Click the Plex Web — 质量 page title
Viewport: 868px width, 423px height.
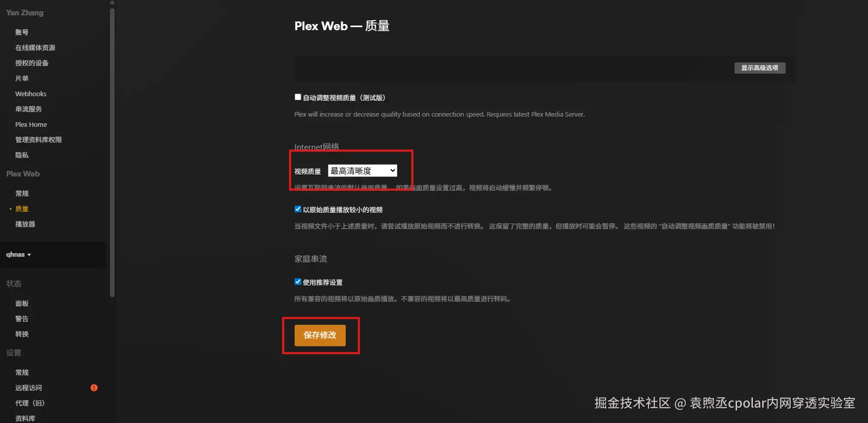click(x=342, y=26)
